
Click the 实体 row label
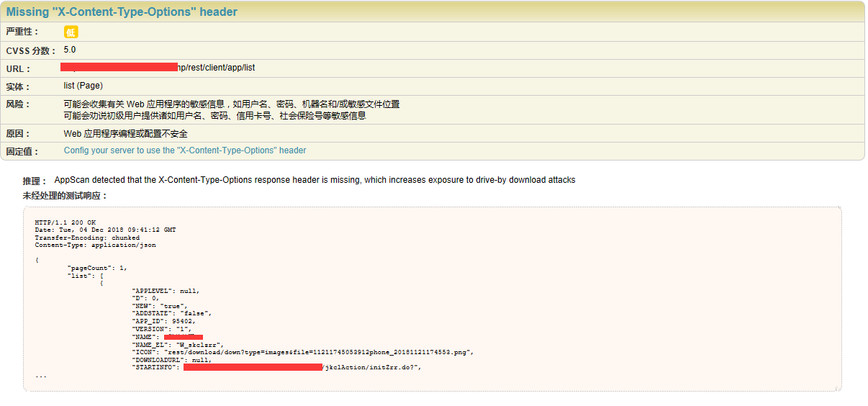click(18, 87)
